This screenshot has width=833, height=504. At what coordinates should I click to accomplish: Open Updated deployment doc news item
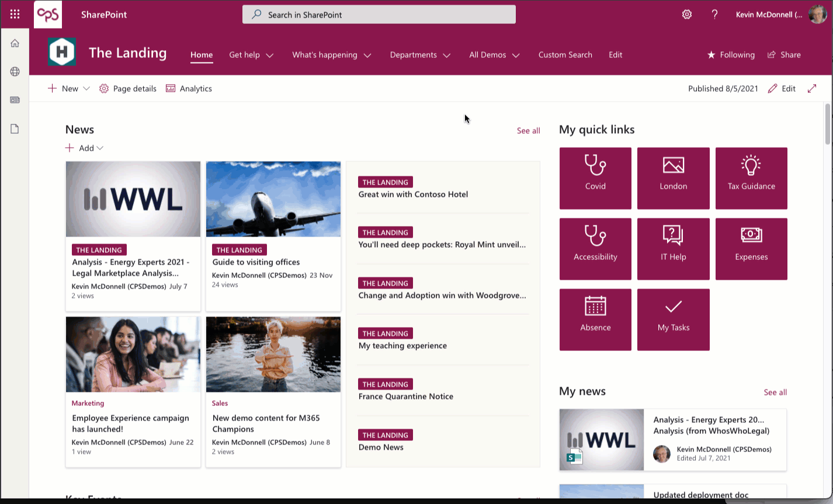(x=700, y=495)
